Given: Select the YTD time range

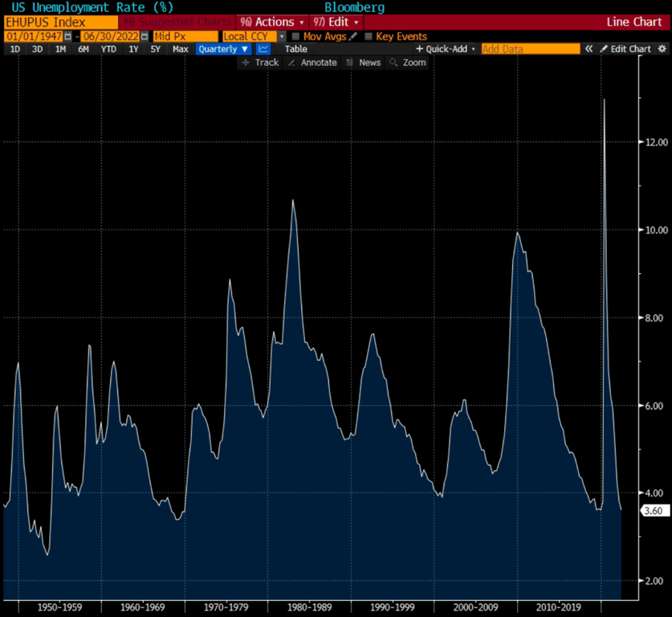Looking at the screenshot, I should point(108,49).
